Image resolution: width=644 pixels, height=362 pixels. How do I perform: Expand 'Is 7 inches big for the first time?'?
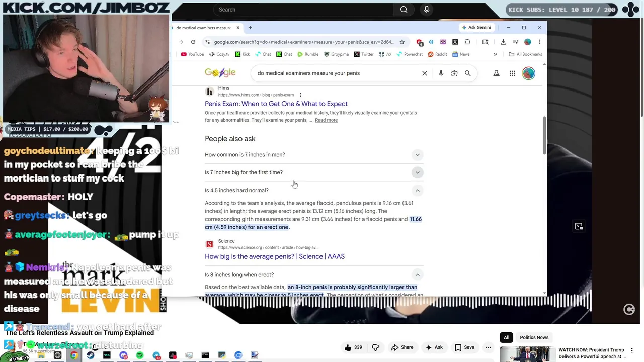pos(314,172)
